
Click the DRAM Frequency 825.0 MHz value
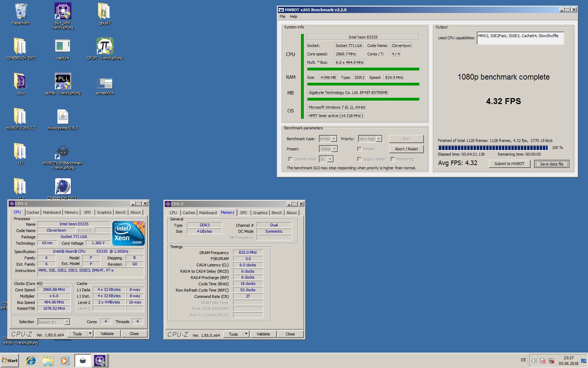click(248, 252)
